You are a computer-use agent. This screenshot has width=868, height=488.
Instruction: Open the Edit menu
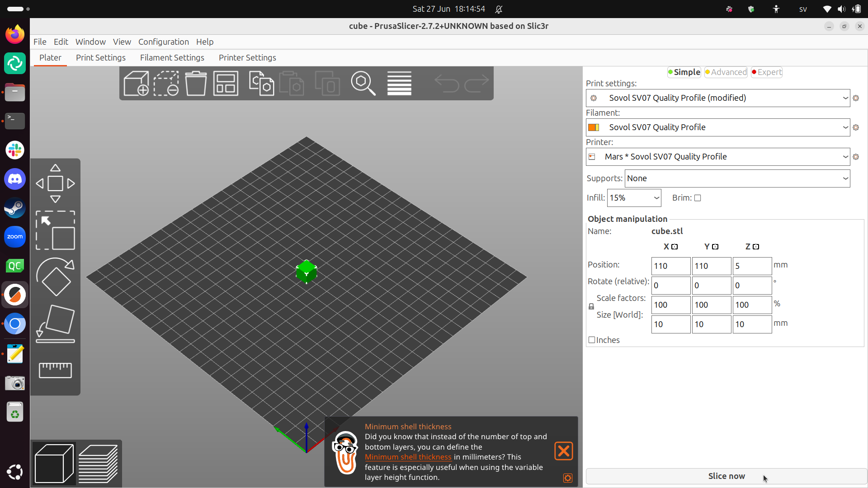point(61,42)
